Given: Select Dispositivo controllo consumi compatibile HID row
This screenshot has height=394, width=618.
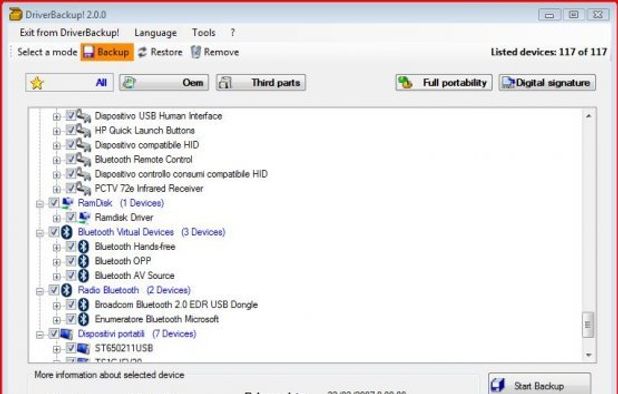Looking at the screenshot, I should click(x=181, y=174).
